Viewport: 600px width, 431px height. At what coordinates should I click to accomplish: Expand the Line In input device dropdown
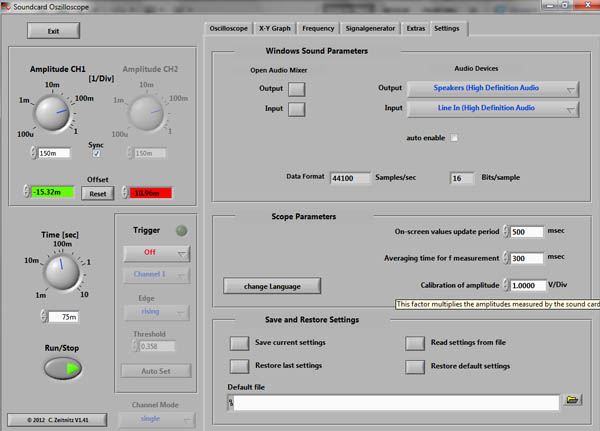click(492, 109)
